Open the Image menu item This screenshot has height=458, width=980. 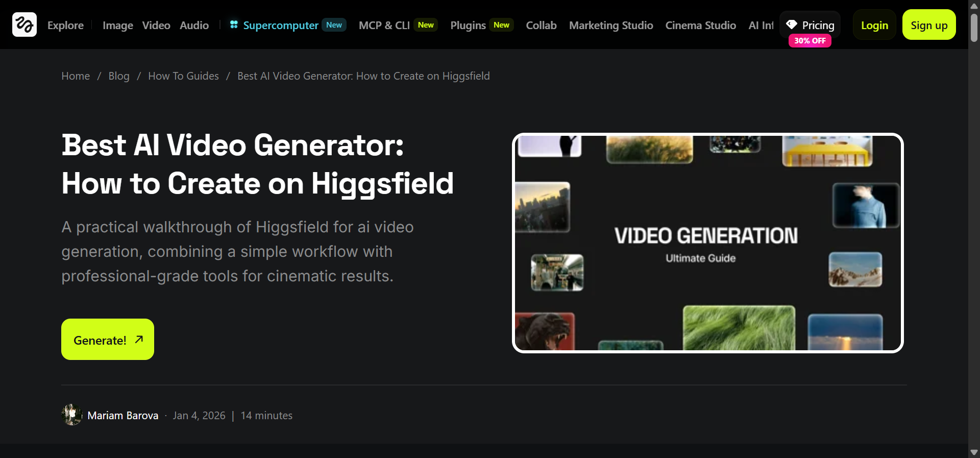(118, 25)
